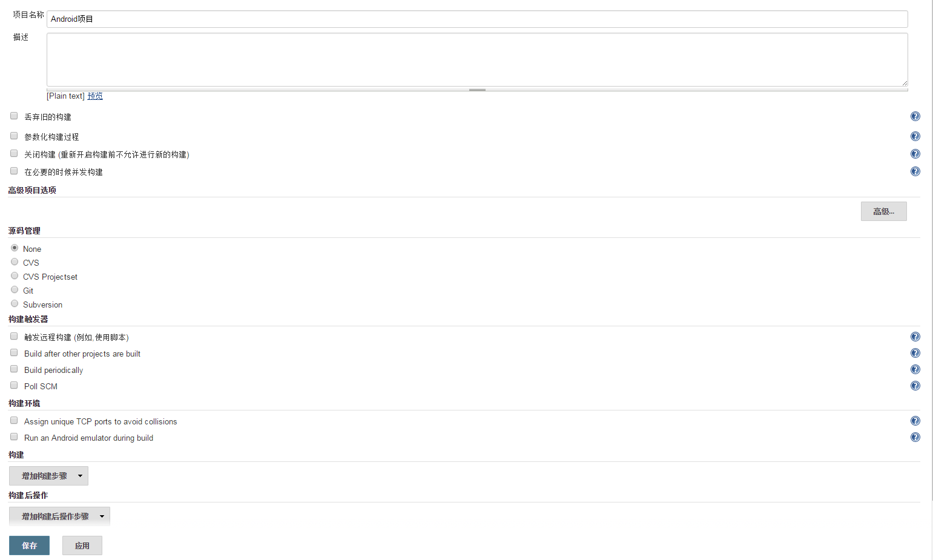933x560 pixels.
Task: Click the description resize handle bar
Action: (x=477, y=90)
